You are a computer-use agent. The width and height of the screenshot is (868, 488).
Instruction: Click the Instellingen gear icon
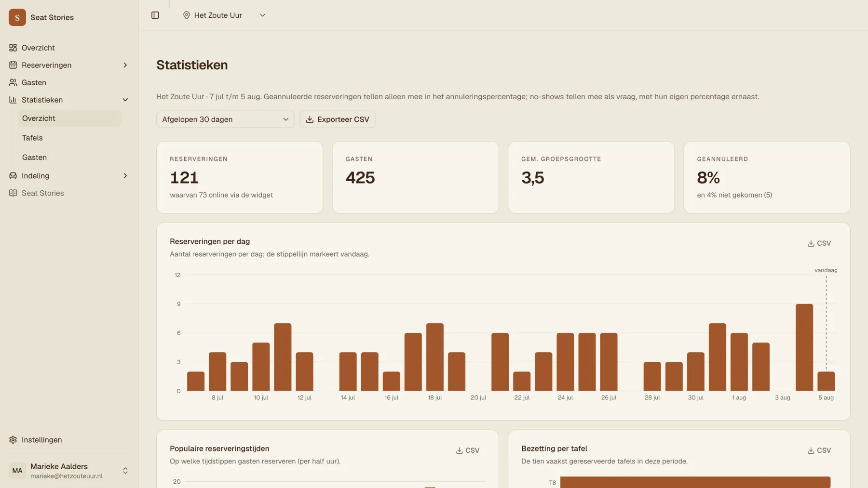click(x=13, y=440)
